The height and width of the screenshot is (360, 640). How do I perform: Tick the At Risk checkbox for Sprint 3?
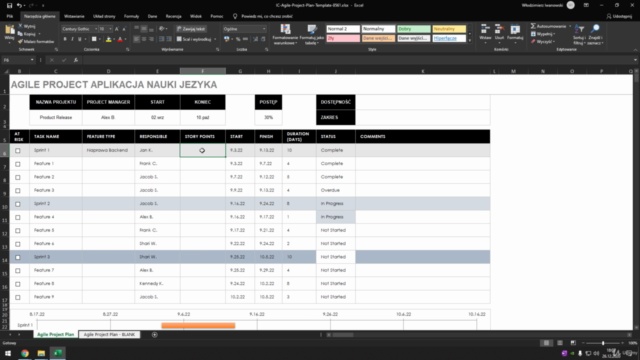click(18, 257)
